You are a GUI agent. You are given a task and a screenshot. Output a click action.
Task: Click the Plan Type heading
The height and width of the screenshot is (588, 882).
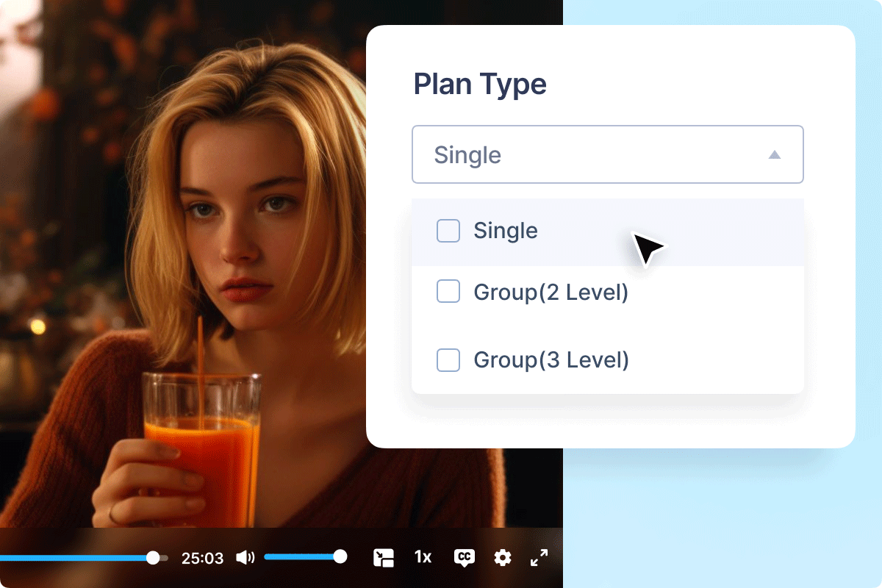pyautogui.click(x=480, y=84)
